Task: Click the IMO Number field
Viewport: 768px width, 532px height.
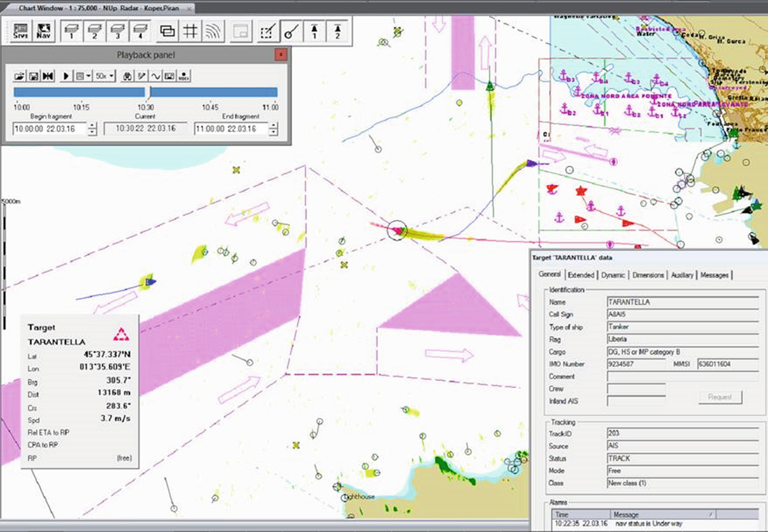Action: 636,364
